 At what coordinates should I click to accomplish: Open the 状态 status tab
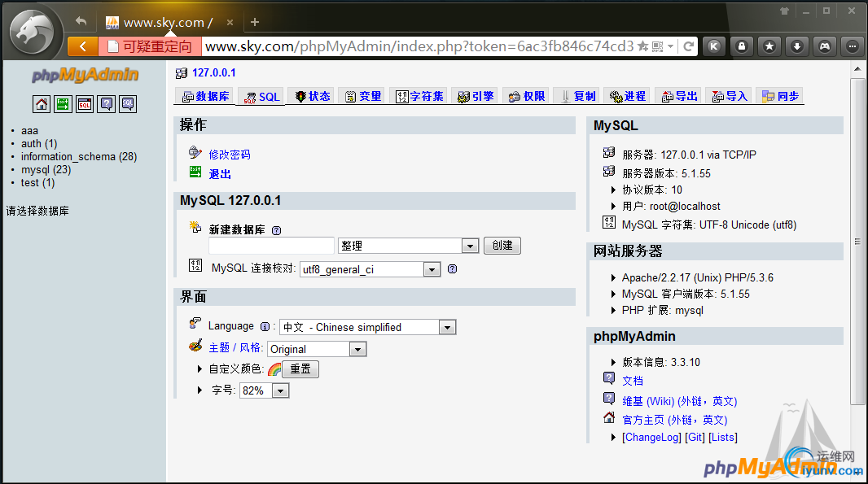312,96
